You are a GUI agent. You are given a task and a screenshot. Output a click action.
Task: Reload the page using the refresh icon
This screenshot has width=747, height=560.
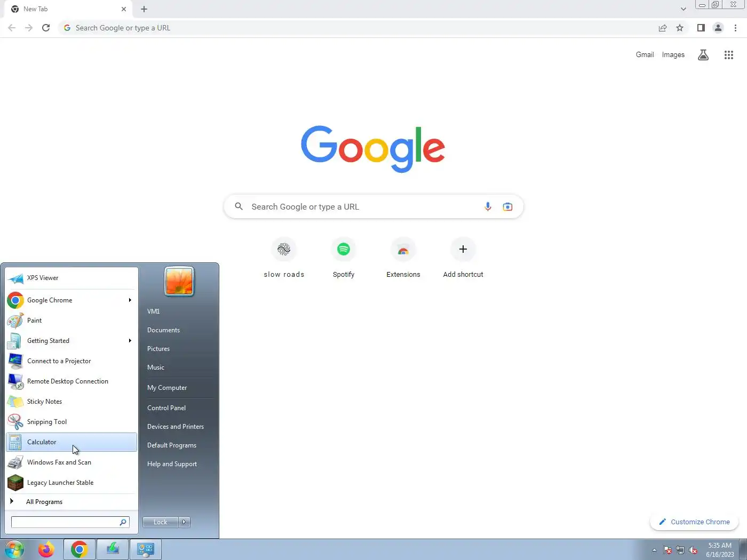[46, 28]
